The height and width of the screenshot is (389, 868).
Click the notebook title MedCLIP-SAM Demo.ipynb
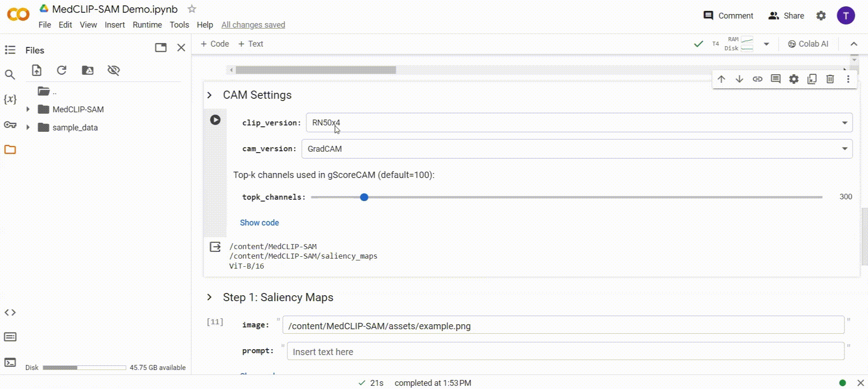tap(115, 9)
